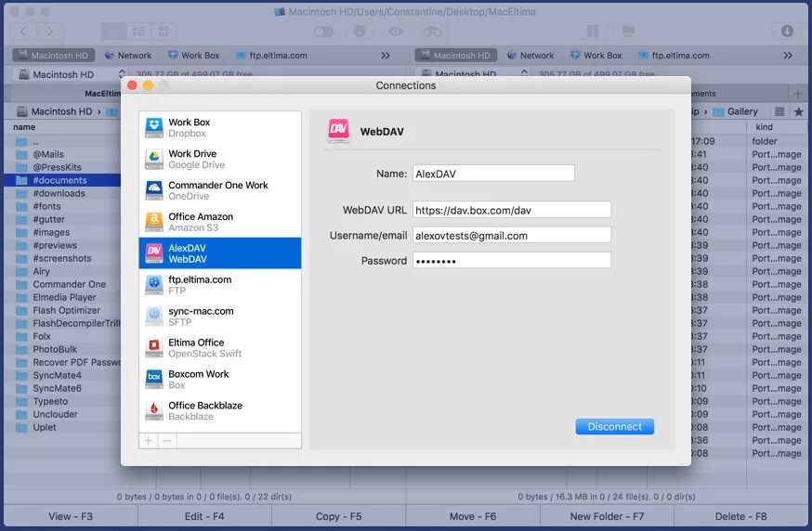Select the Work Box Dropbox connection
This screenshot has height=531, width=812.
click(x=219, y=127)
